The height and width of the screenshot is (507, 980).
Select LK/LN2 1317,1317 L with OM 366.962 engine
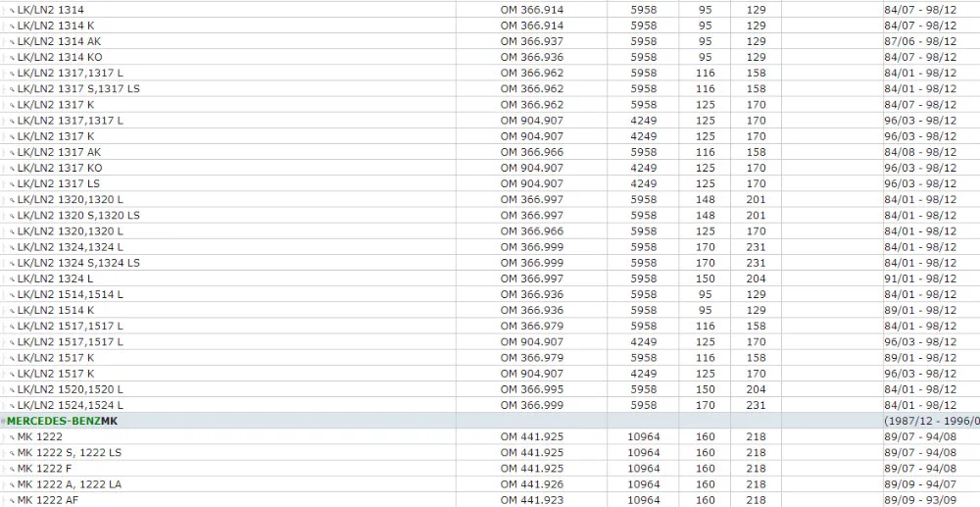pos(70,74)
